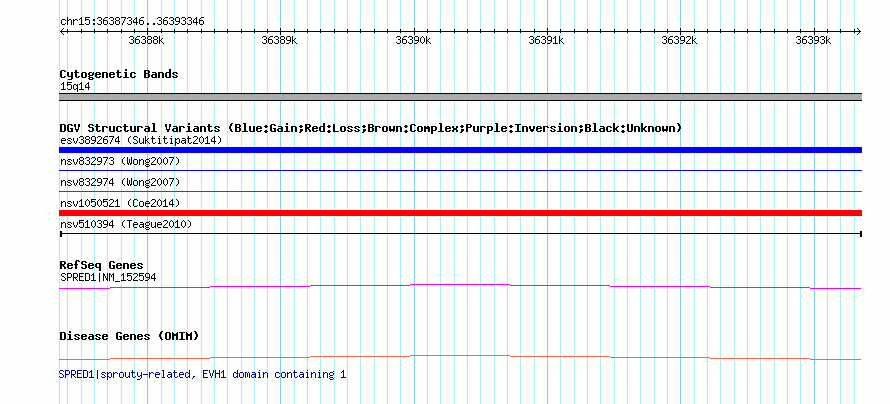Click the DGV Structural Variants track heading
Image resolution: width=890 pixels, height=404 pixels.
[370, 128]
